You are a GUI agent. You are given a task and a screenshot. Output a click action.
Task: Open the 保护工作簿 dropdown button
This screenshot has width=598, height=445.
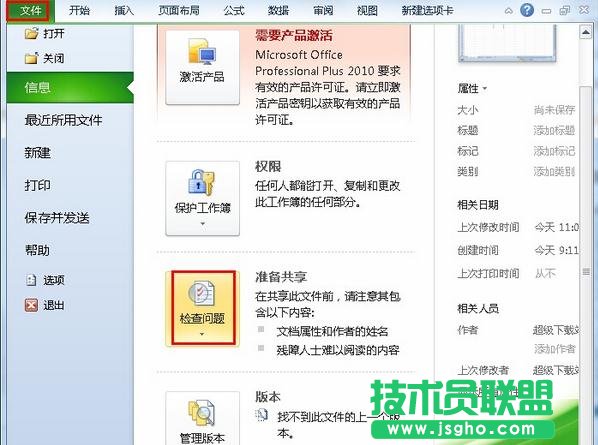(x=202, y=198)
